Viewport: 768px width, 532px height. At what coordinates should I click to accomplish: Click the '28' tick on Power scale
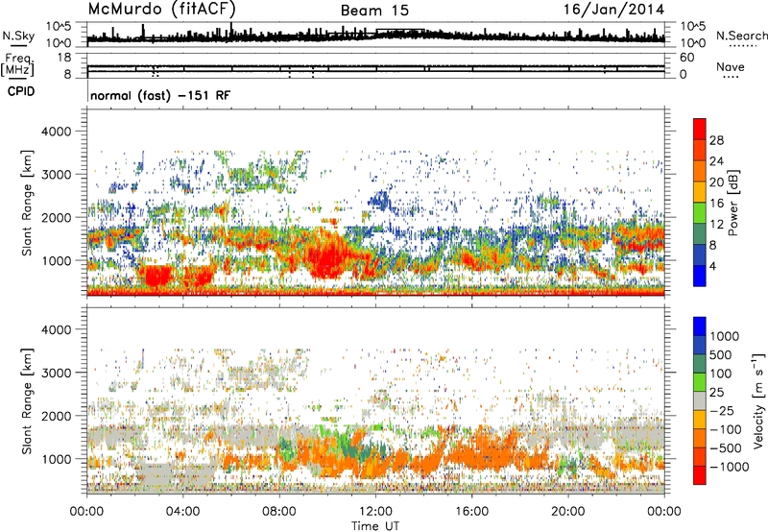click(x=716, y=140)
